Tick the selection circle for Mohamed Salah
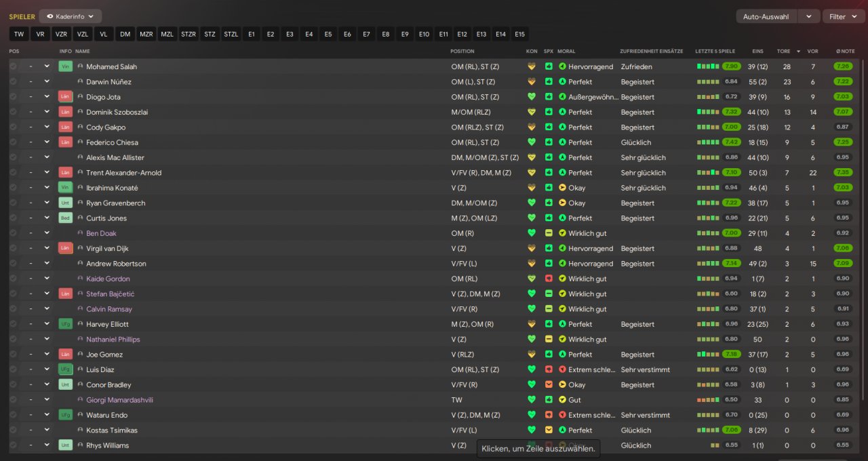 point(13,66)
